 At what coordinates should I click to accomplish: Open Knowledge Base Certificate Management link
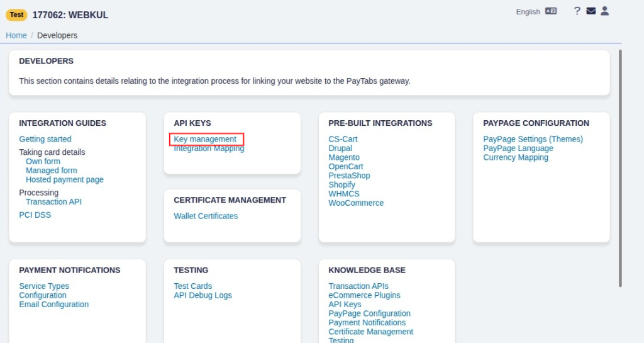pos(371,332)
